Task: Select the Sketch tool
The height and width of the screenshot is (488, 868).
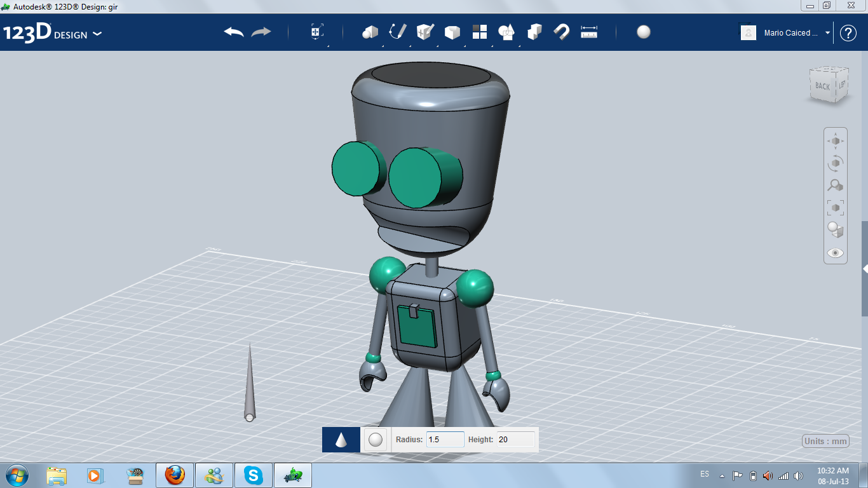Action: tap(398, 32)
